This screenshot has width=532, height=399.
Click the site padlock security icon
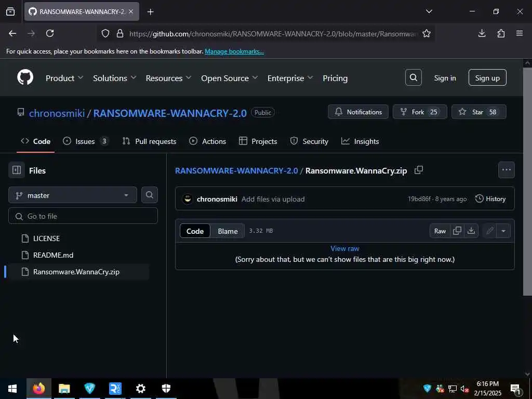click(120, 34)
